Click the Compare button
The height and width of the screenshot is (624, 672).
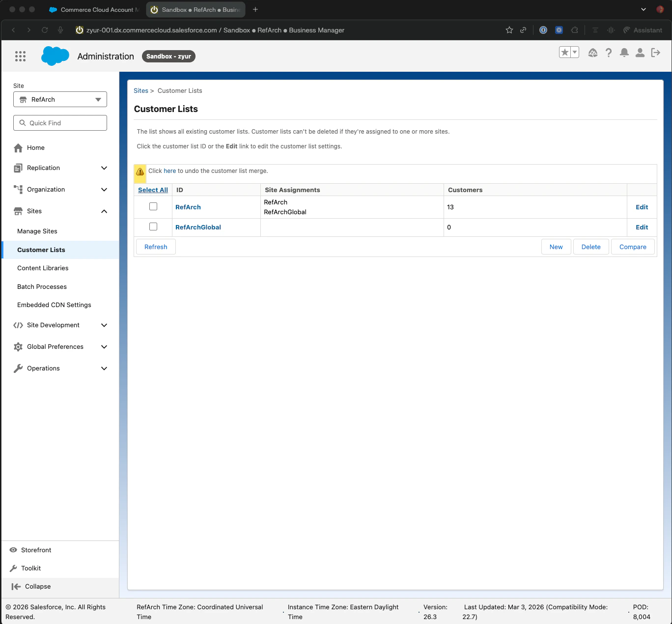tap(633, 247)
